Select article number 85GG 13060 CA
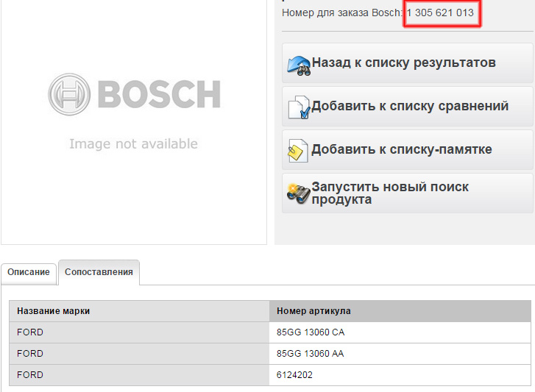 311,332
